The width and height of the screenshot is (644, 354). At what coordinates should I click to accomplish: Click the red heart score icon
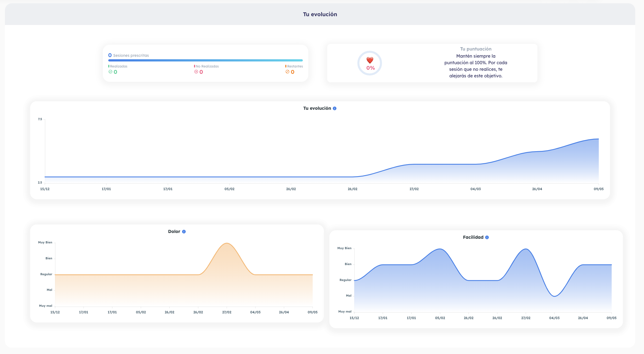tap(370, 60)
